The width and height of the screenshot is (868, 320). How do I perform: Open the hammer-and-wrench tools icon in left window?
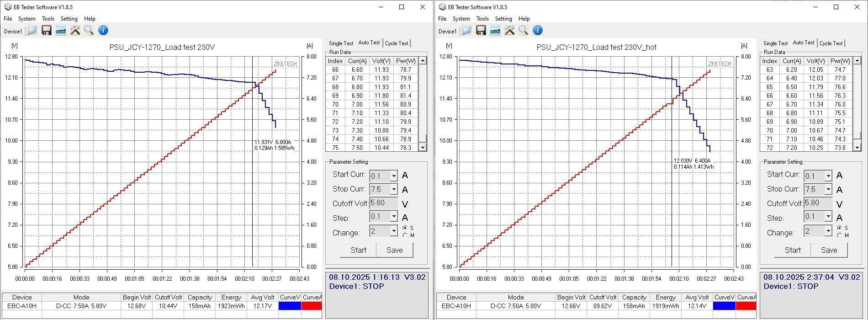[x=75, y=31]
